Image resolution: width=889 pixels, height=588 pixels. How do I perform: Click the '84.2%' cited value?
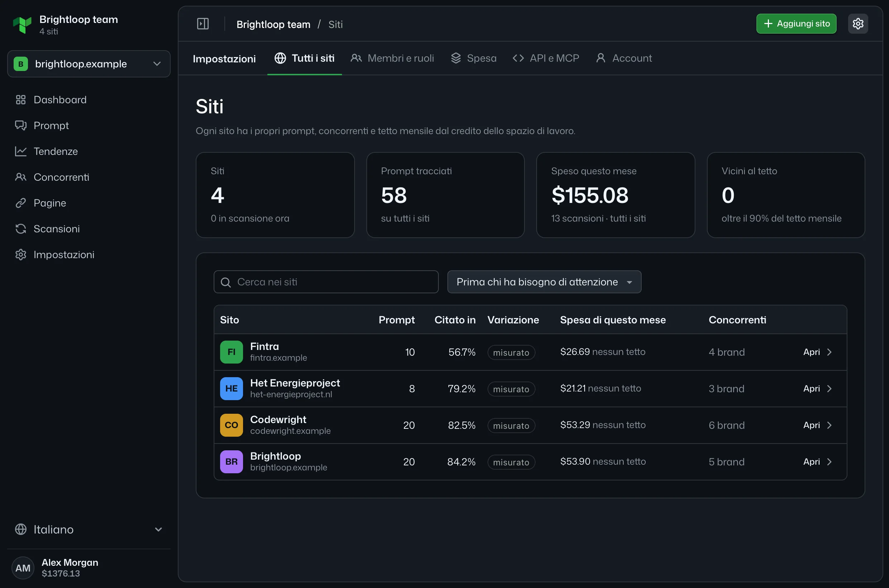[461, 462]
